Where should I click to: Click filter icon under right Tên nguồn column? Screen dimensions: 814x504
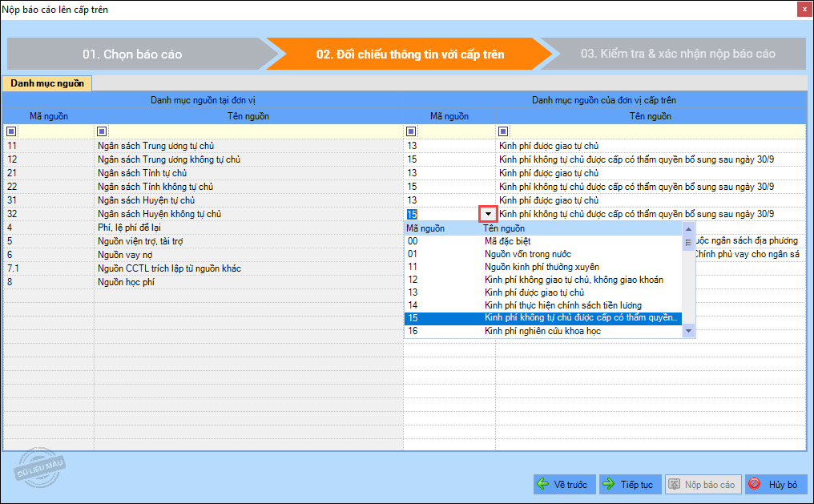pos(503,131)
